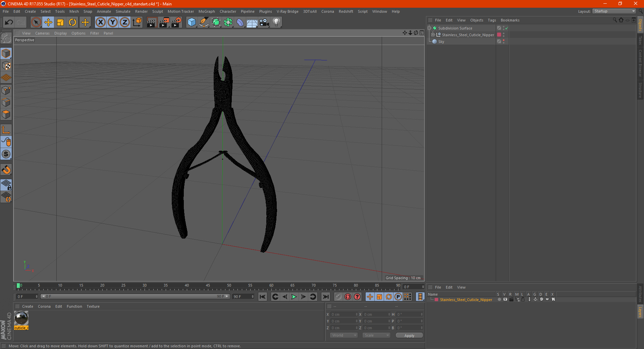Screen dimensions: 644x349
Task: Open the Scale mode dropdown in coordinates
Action: (376, 335)
